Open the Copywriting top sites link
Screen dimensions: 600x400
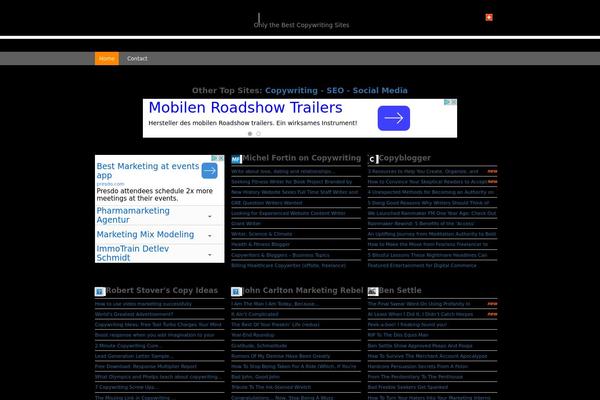click(291, 91)
